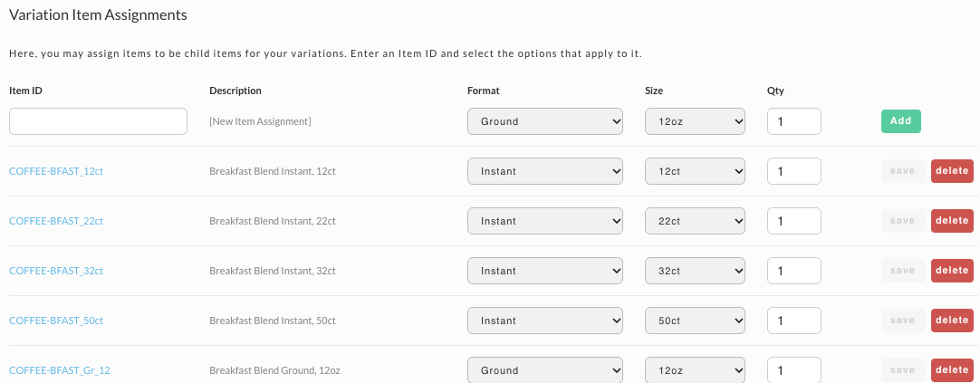The image size is (980, 383).
Task: Click the empty Item ID input field
Action: pos(98,121)
